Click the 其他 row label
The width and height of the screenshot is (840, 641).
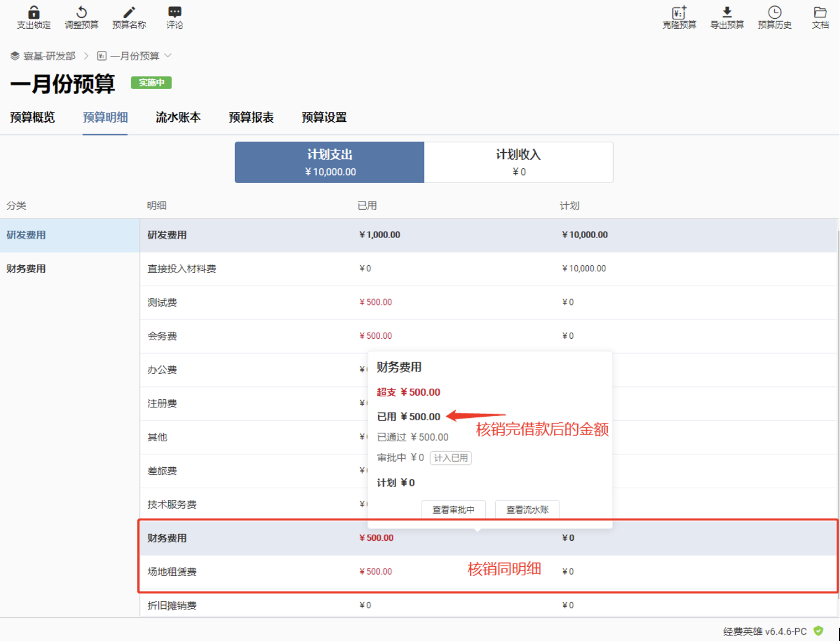pos(157,437)
